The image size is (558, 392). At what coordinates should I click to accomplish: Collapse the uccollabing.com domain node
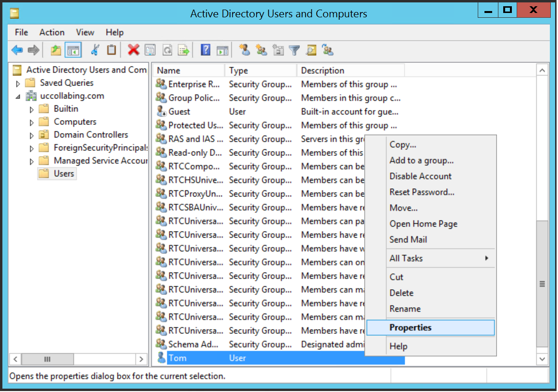pos(18,97)
